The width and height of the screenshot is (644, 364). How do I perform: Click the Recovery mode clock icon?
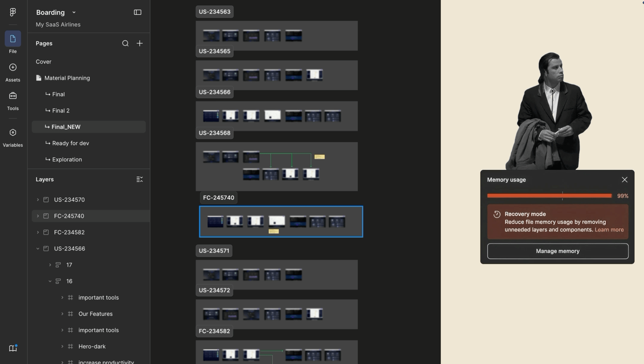497,214
